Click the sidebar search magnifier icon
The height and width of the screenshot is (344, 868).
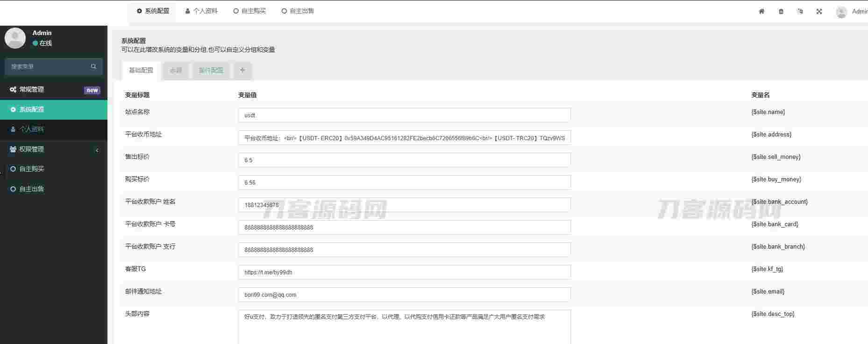pyautogui.click(x=93, y=66)
